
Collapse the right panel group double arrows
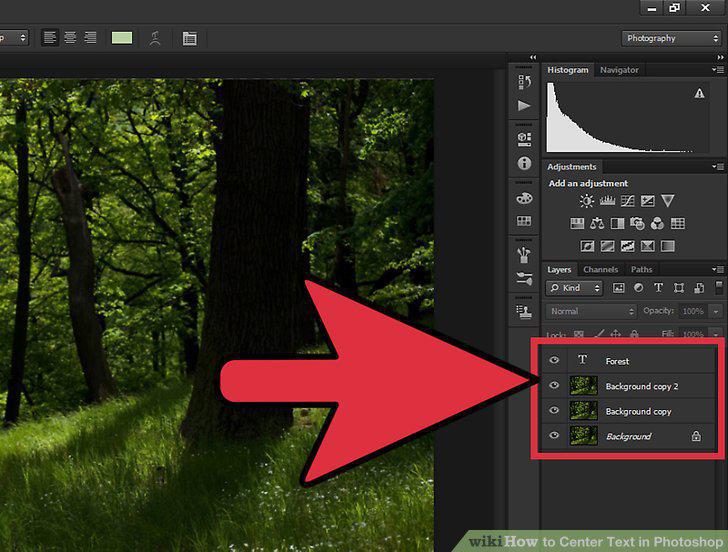(x=720, y=57)
